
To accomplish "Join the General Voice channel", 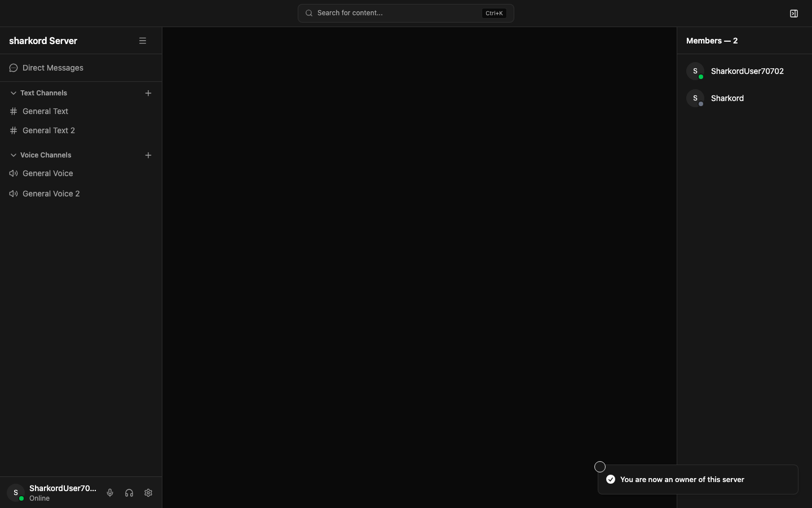I will coord(81,173).
